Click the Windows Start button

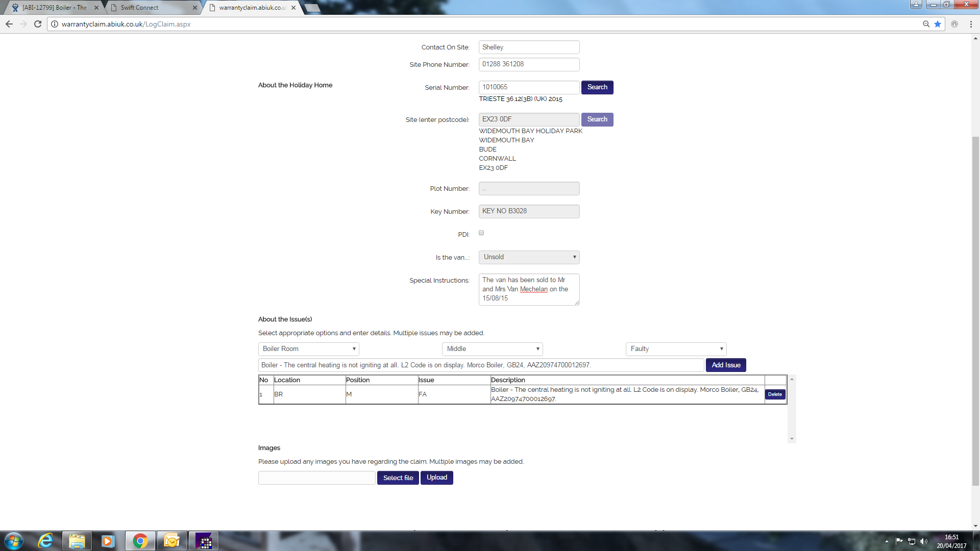[x=14, y=541]
